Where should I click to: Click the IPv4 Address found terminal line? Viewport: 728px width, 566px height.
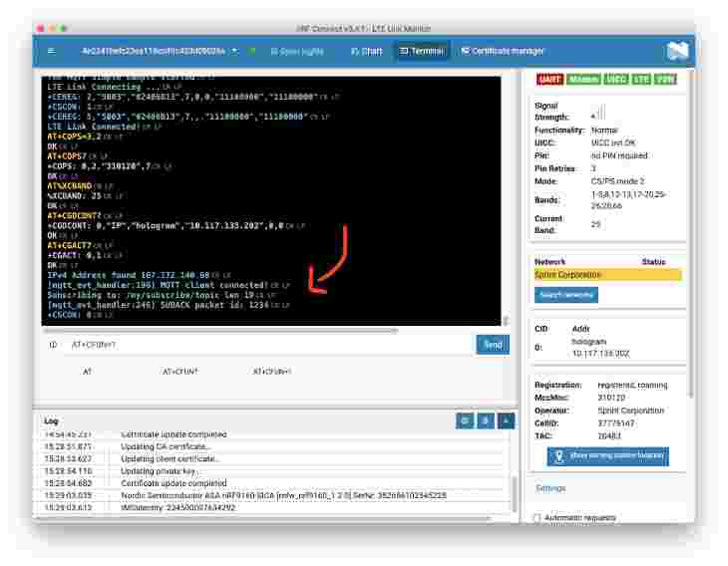coord(139,276)
